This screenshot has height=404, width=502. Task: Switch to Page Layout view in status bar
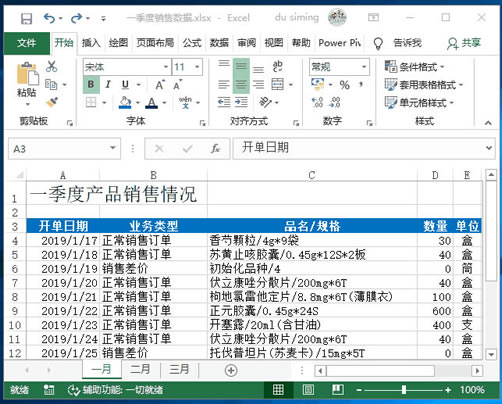(308, 389)
